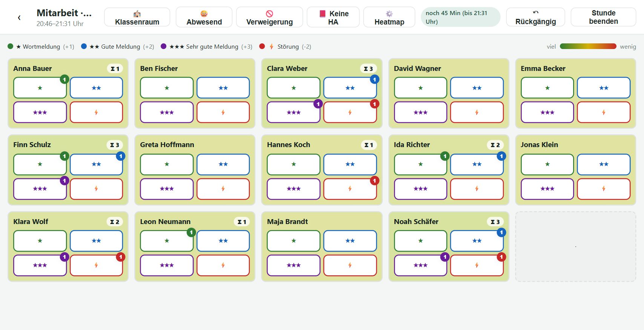
Task: Give Ida Richter a one-star Wortmeldung
Action: 420,164
